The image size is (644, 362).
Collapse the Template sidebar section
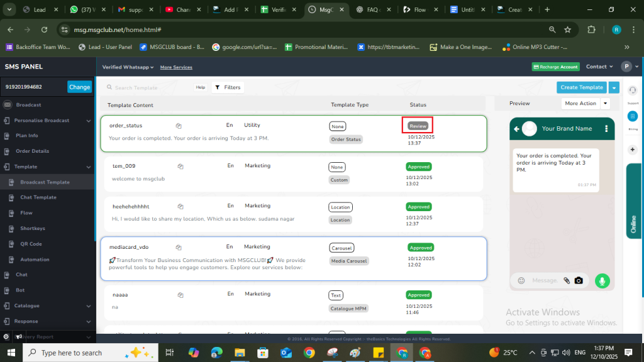pos(89,167)
